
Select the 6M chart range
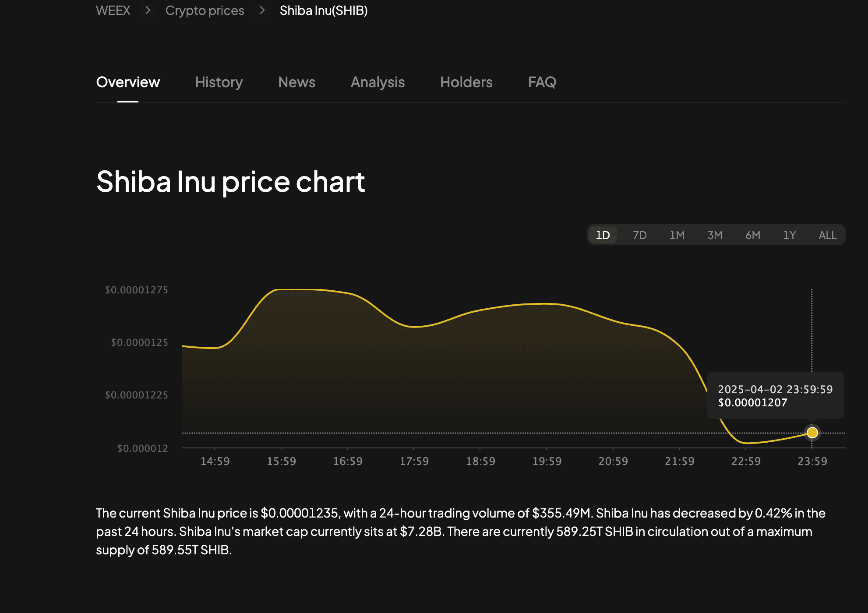752,235
